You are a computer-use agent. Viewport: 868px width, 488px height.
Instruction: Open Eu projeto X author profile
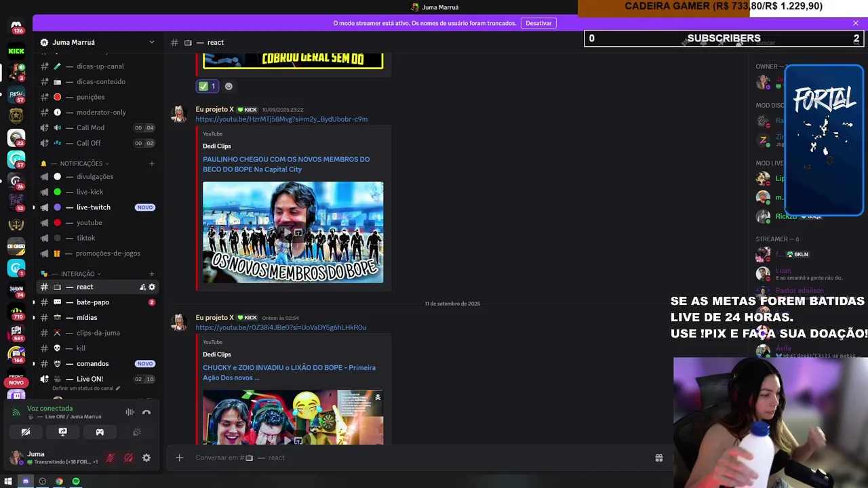click(x=214, y=109)
